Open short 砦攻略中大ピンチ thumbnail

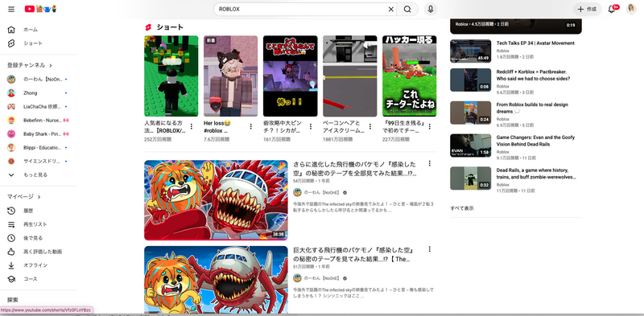coord(290,76)
